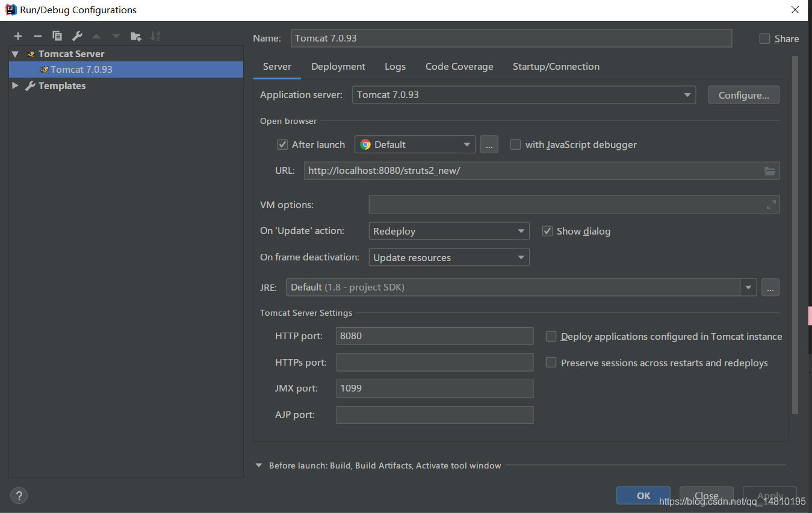The height and width of the screenshot is (513, 812).
Task: Click the VM options input field
Action: tap(574, 205)
